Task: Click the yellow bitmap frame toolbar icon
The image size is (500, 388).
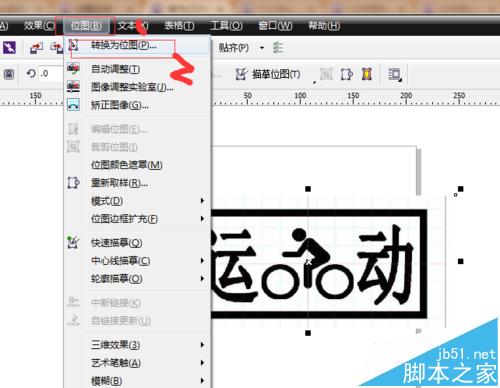Action: point(367,74)
